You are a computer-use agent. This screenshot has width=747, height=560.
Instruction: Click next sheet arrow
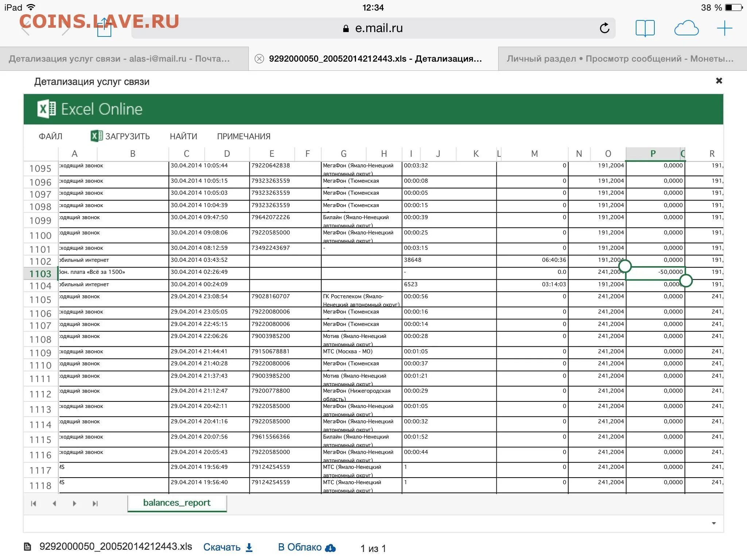coord(74,503)
